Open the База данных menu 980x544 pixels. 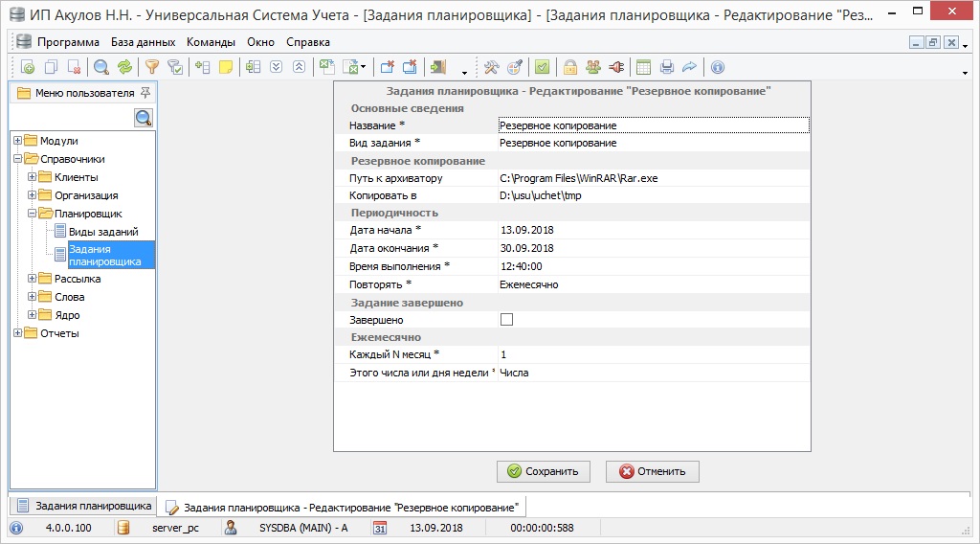pyautogui.click(x=144, y=42)
